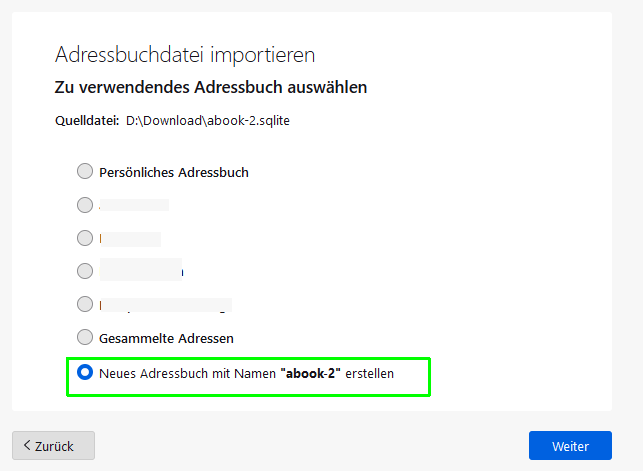
Task: Click the word "erstellen" in last option
Action: pos(369,373)
